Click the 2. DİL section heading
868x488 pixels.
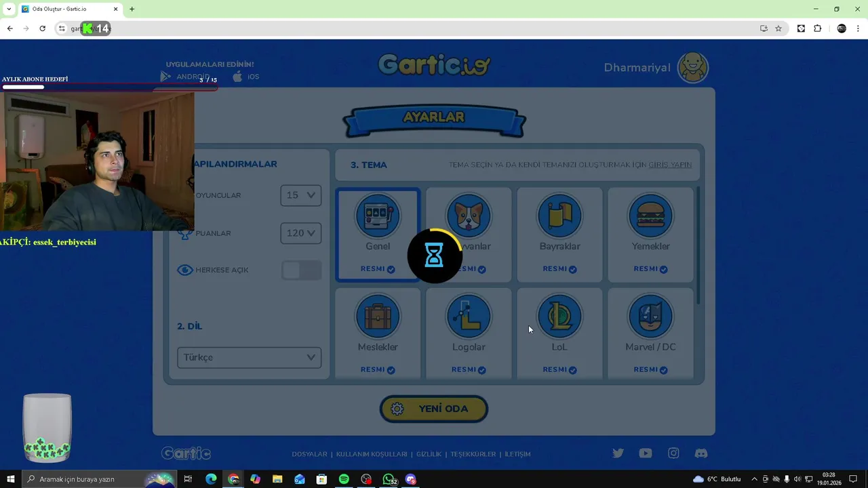(190, 326)
